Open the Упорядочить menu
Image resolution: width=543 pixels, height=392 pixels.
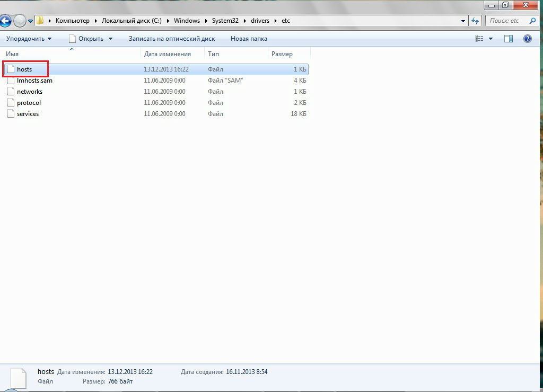tap(29, 39)
